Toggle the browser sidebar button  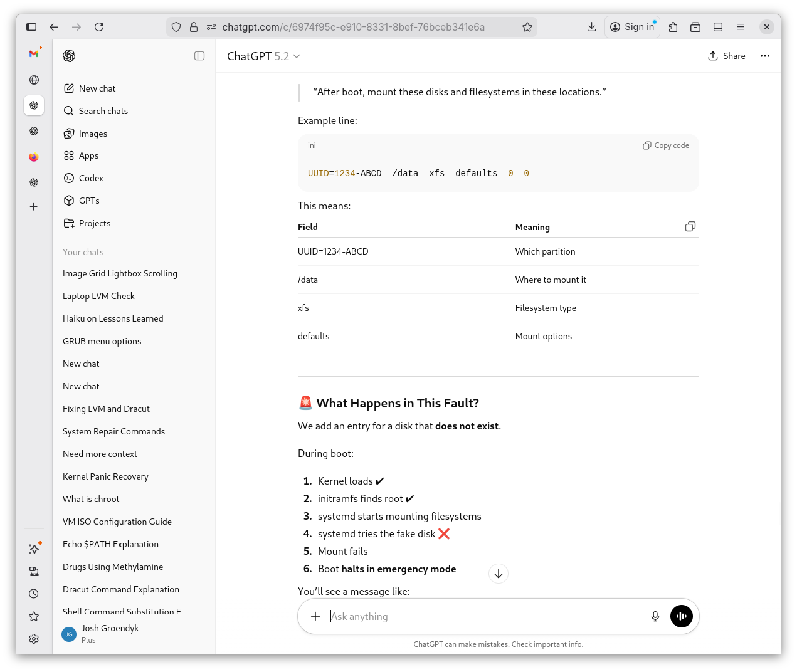tap(31, 27)
